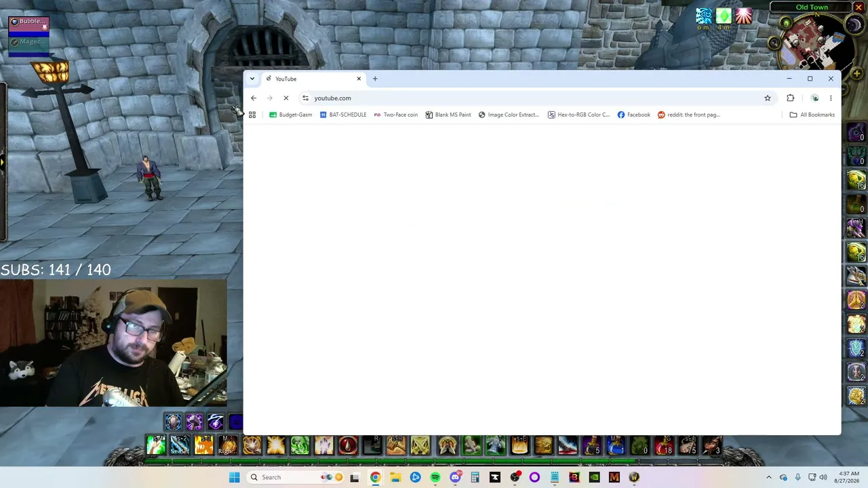The image size is (868, 488).
Task: Use the crossed hammers ability on action bar
Action: tap(420, 445)
